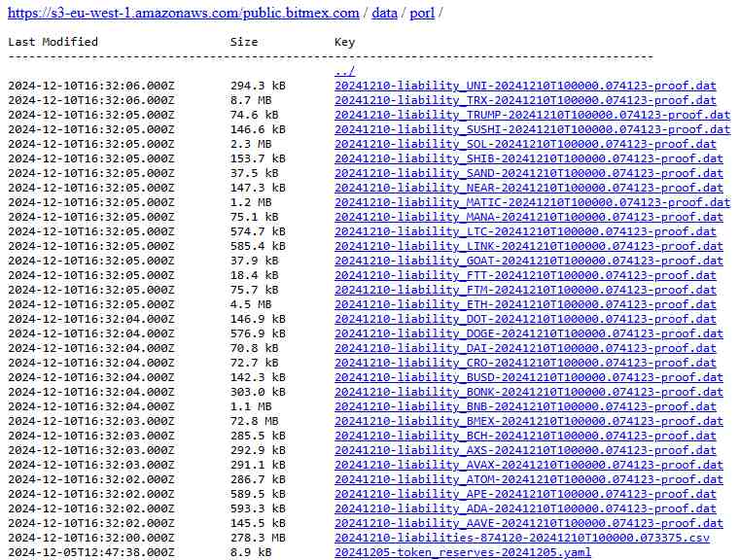Screen dimensions: 739x560
Task: Open the liability_SOL proof.dat link
Action: 525,144
